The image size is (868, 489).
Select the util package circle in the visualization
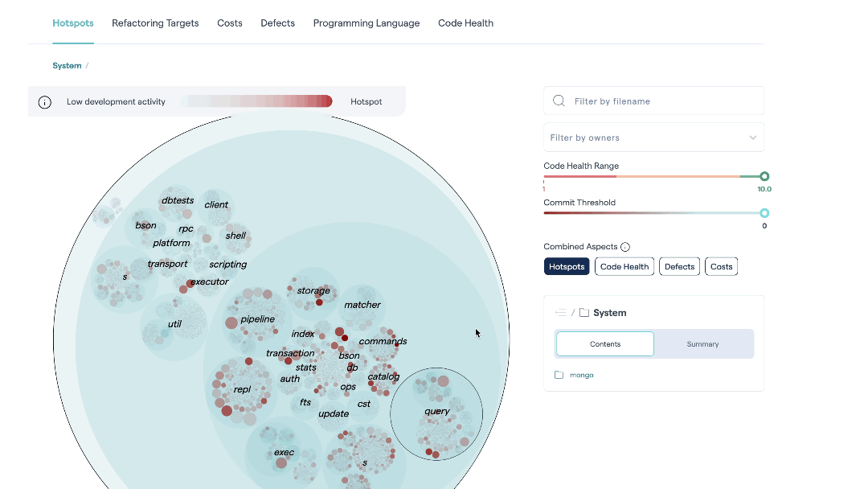point(174,323)
